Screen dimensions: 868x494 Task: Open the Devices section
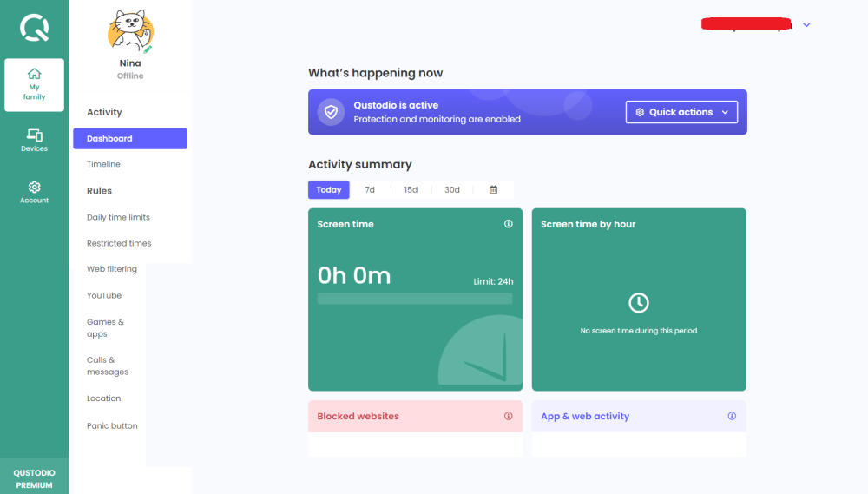click(35, 140)
